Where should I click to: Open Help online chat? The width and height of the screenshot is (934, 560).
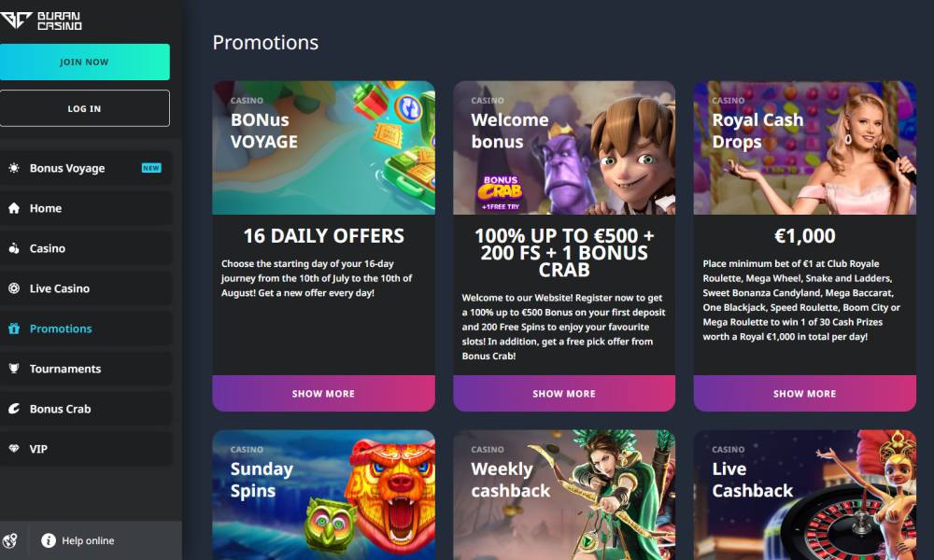[x=78, y=540]
